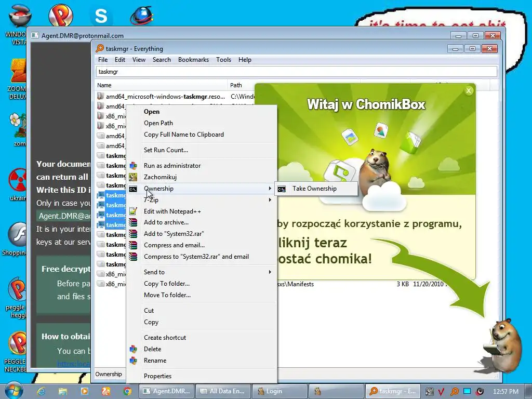
Task: Click the WinRAR icon beside Add to archive
Action: [x=133, y=222]
